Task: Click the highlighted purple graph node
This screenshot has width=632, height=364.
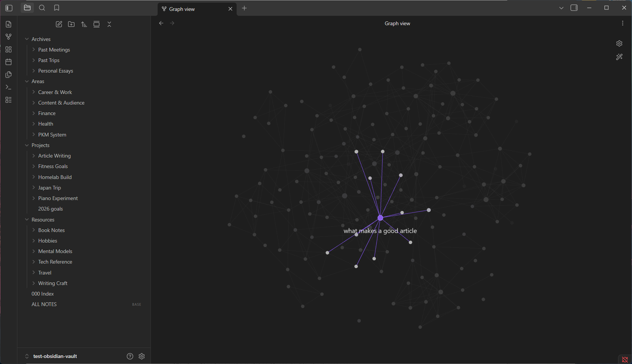Action: tap(380, 218)
